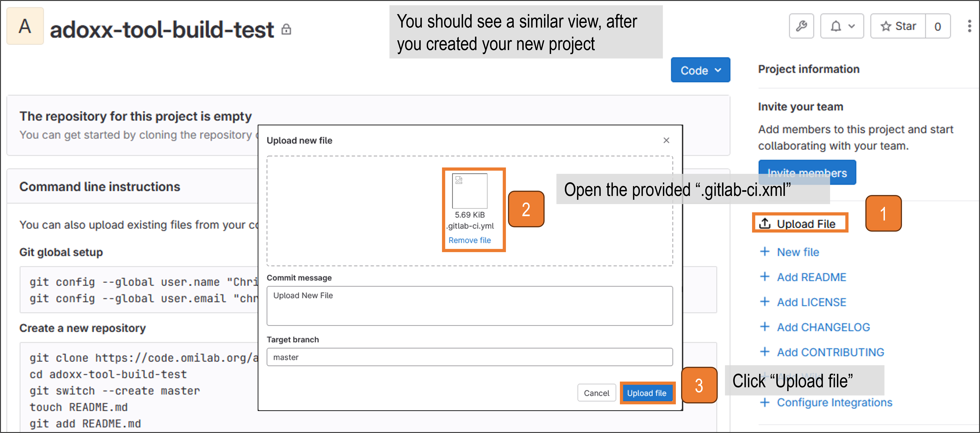This screenshot has height=433, width=980.
Task: Click Add LICENSE link
Action: click(x=811, y=302)
